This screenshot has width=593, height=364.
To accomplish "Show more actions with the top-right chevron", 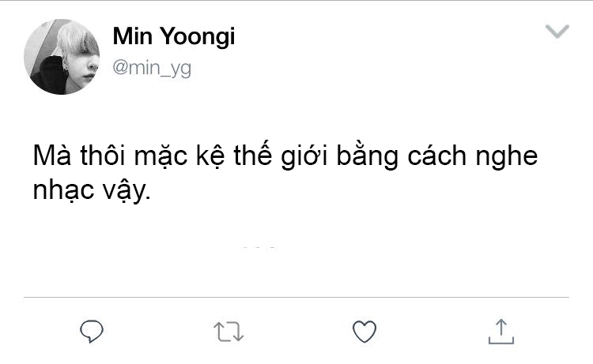I will point(557,32).
